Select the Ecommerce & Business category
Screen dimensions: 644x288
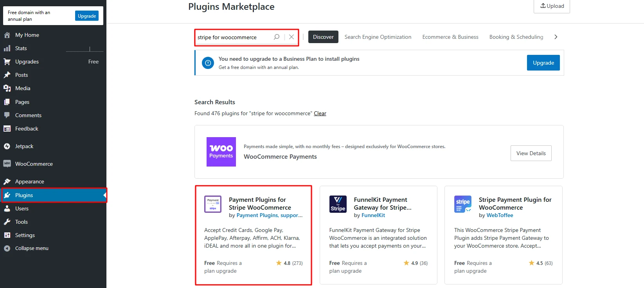point(450,37)
